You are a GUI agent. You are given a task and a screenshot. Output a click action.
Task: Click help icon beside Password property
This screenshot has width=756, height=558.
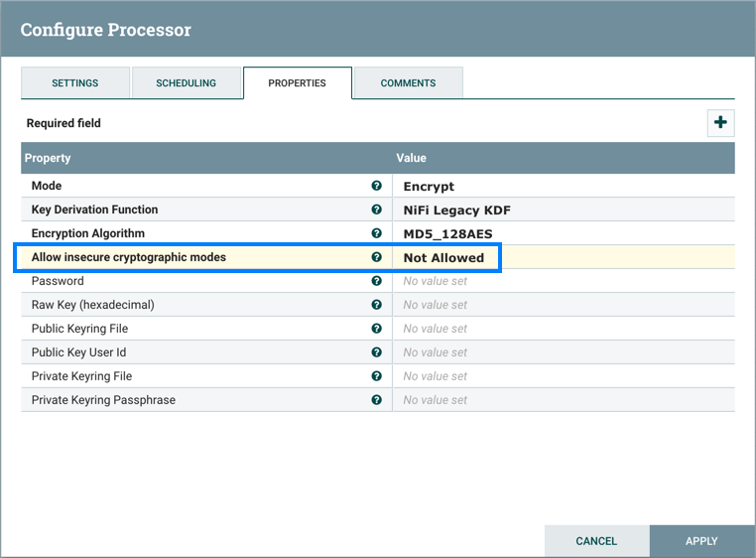pos(377,281)
